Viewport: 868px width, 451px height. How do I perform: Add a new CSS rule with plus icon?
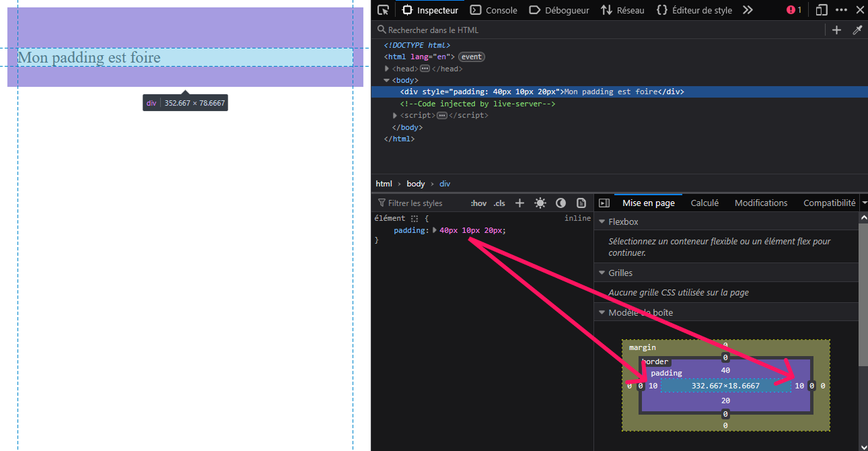pyautogui.click(x=519, y=203)
